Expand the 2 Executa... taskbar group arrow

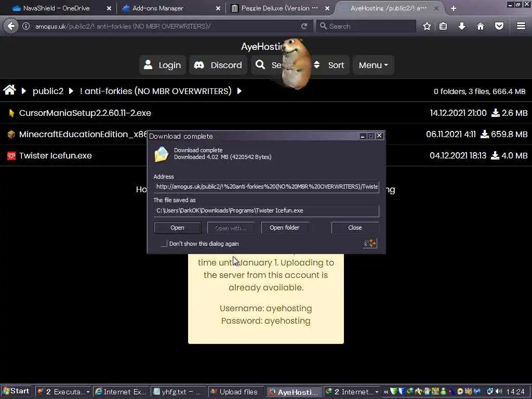(x=88, y=392)
